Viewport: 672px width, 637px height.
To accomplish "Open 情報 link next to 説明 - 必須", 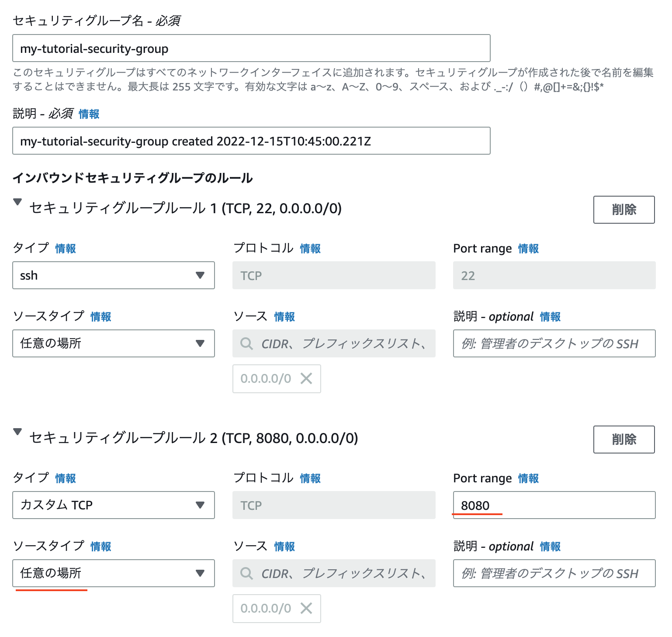I will pos(89,114).
